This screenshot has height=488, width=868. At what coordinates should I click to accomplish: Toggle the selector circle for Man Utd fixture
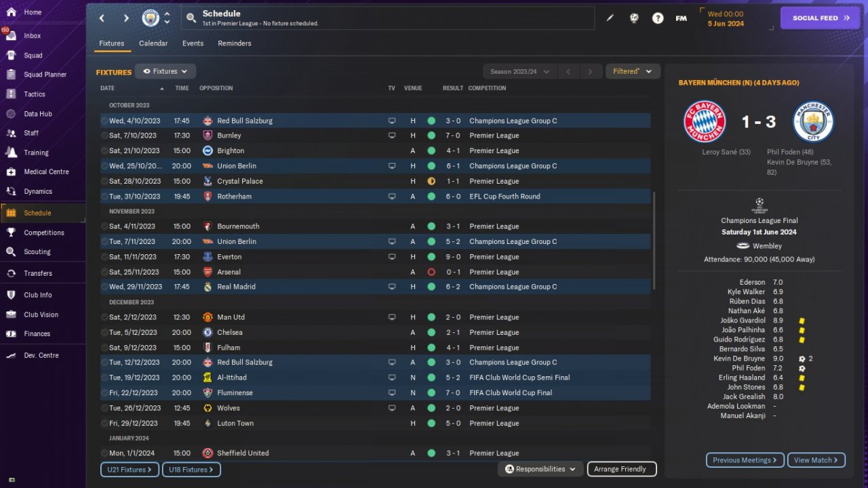(104, 317)
